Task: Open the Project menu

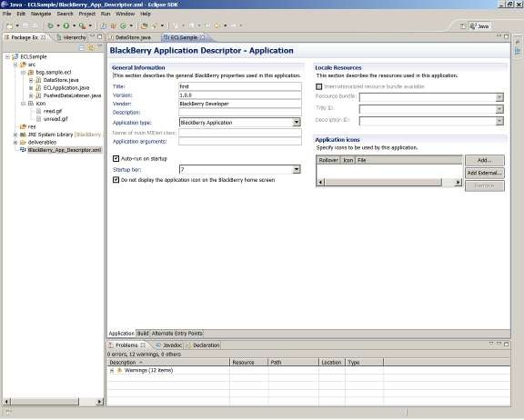Action: click(x=87, y=14)
